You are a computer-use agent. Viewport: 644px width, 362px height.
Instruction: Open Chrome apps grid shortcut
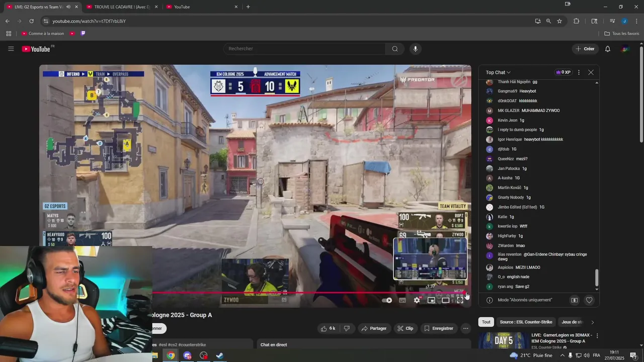[x=9, y=34]
